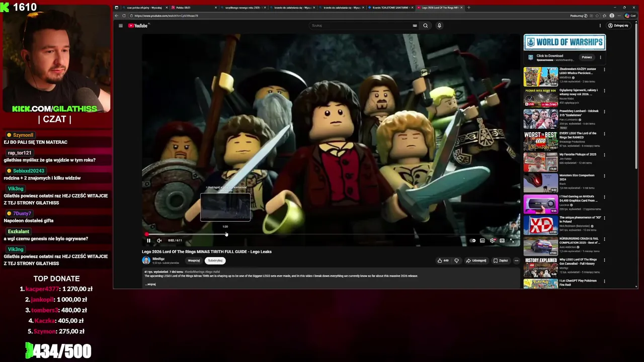Reload the page with refresh icon
644x362 pixels.
124,16
